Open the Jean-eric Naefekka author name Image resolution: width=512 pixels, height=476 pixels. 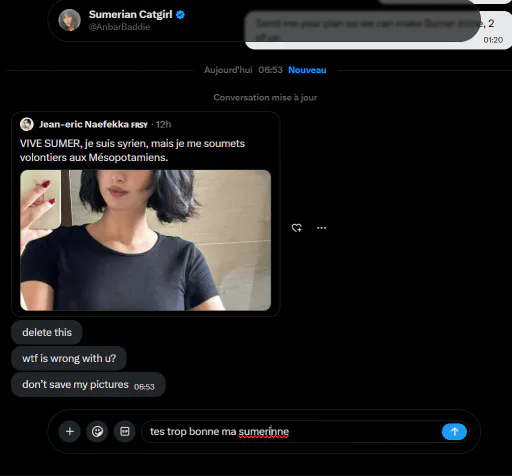click(x=84, y=124)
